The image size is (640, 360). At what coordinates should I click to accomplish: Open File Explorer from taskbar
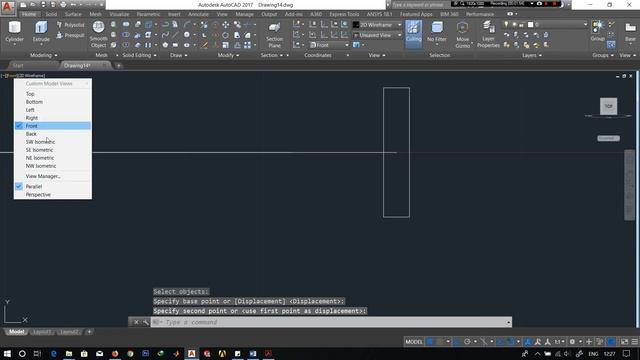pos(69,353)
